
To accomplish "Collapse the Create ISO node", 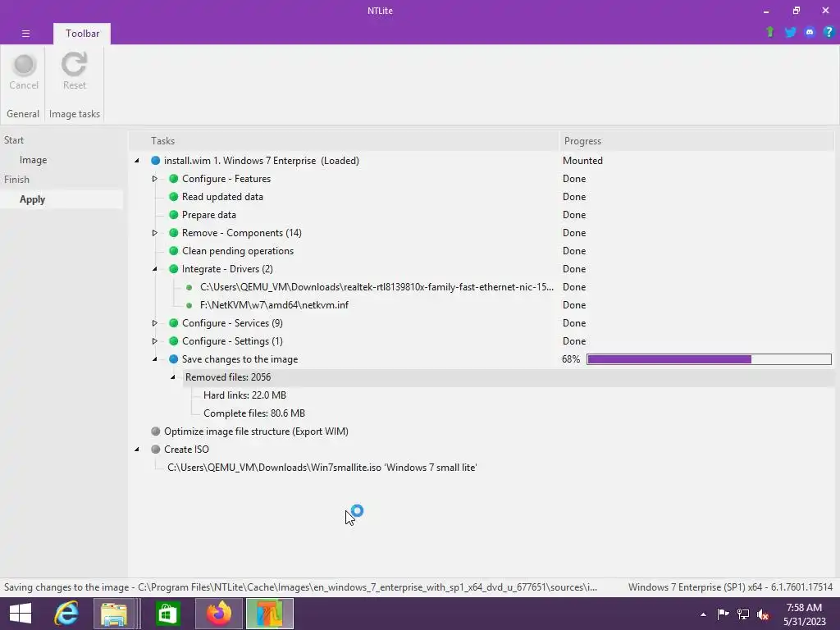I will pos(137,450).
